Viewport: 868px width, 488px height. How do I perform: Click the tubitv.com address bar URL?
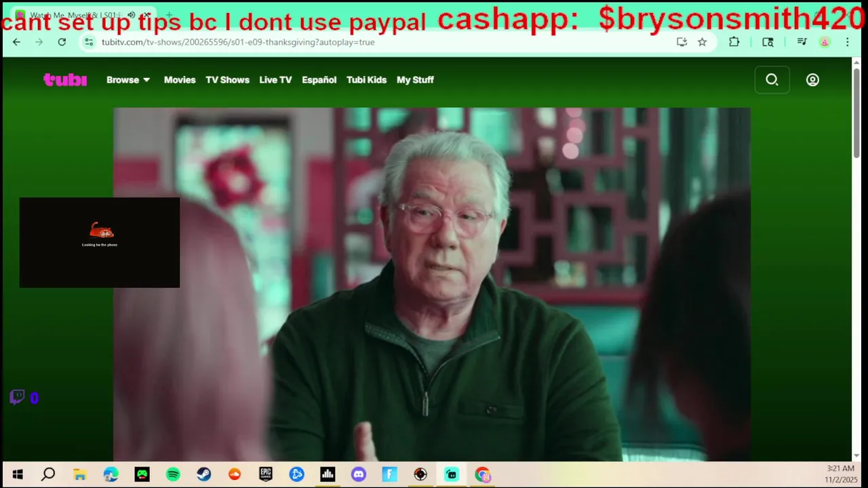click(x=238, y=42)
